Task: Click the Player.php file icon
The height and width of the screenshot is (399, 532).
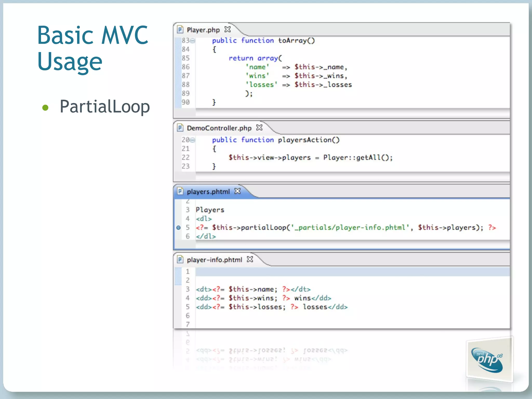Action: click(180, 30)
